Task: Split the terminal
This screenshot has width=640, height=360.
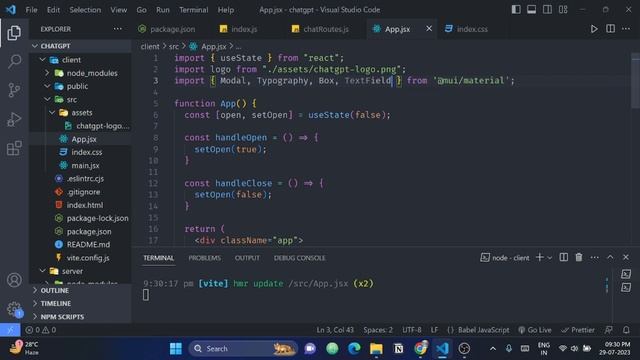Action: point(564,257)
